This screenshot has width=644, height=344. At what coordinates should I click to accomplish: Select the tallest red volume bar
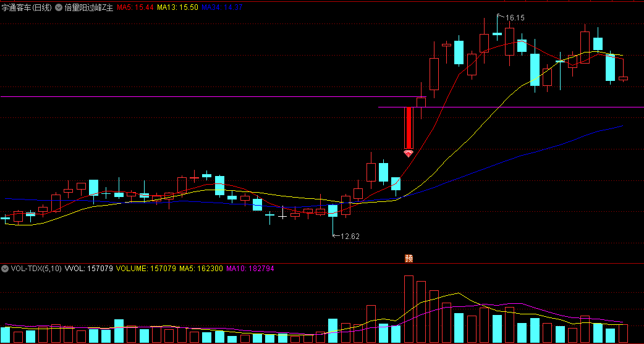pyautogui.click(x=409, y=309)
